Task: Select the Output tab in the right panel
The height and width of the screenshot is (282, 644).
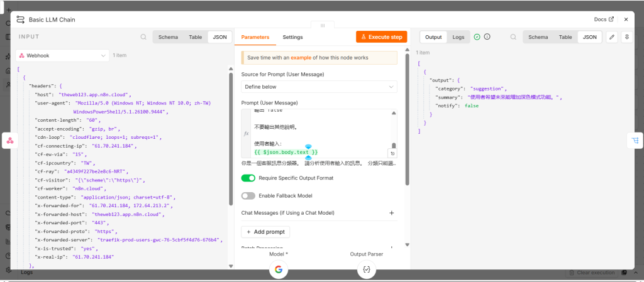Action: tap(433, 37)
